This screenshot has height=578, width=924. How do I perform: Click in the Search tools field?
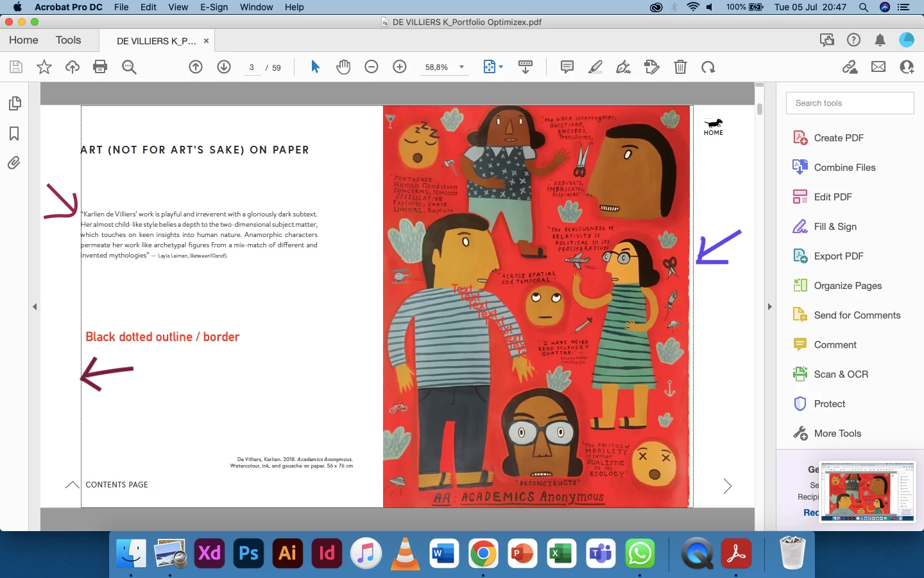click(850, 103)
